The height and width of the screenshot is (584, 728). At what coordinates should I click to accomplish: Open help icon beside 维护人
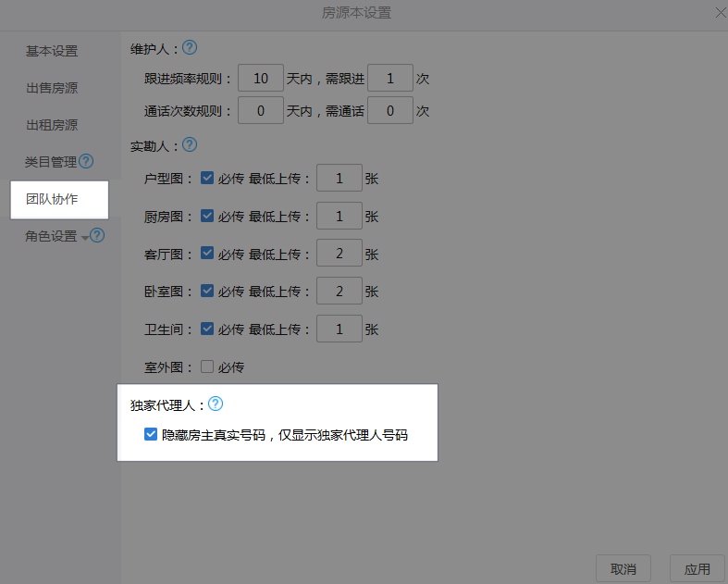pos(190,47)
